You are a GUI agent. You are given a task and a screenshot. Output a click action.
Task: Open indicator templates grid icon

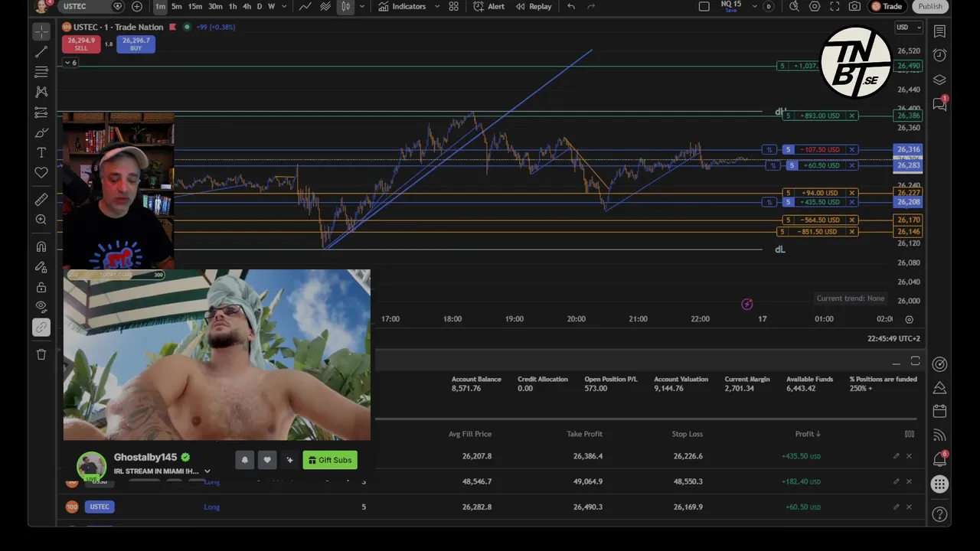coord(453,6)
